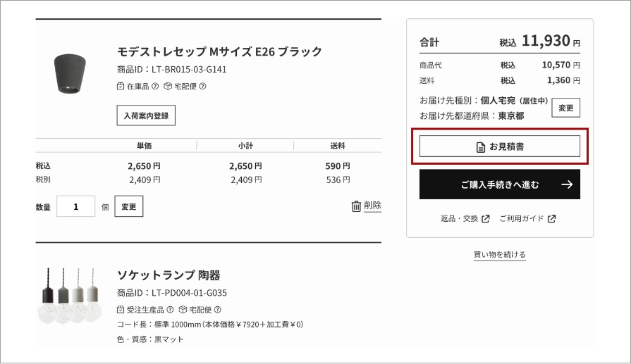Focus the quantity input showing 1
Viewport: 631px width, 364px height.
(75, 207)
